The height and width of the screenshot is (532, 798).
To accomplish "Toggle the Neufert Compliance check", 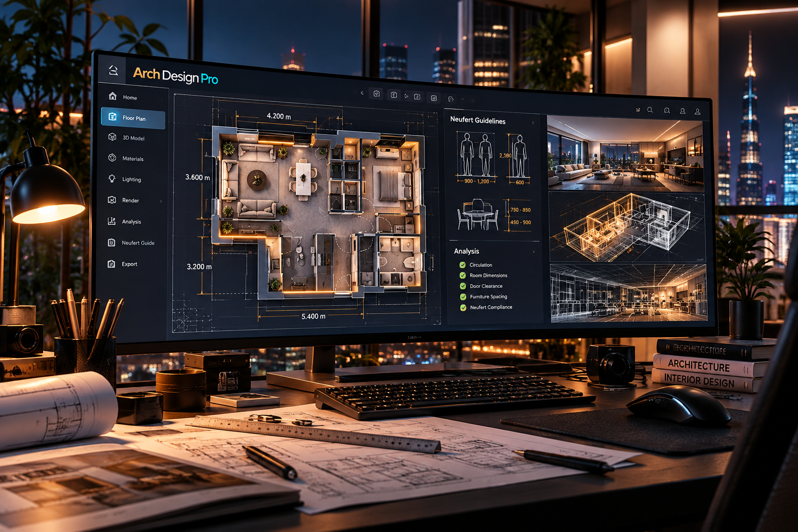I will (x=463, y=308).
